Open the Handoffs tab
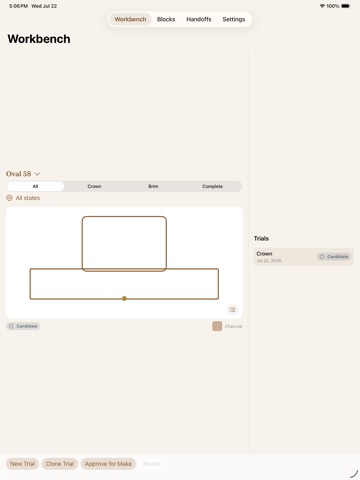Image resolution: width=360 pixels, height=480 pixels. point(199,19)
